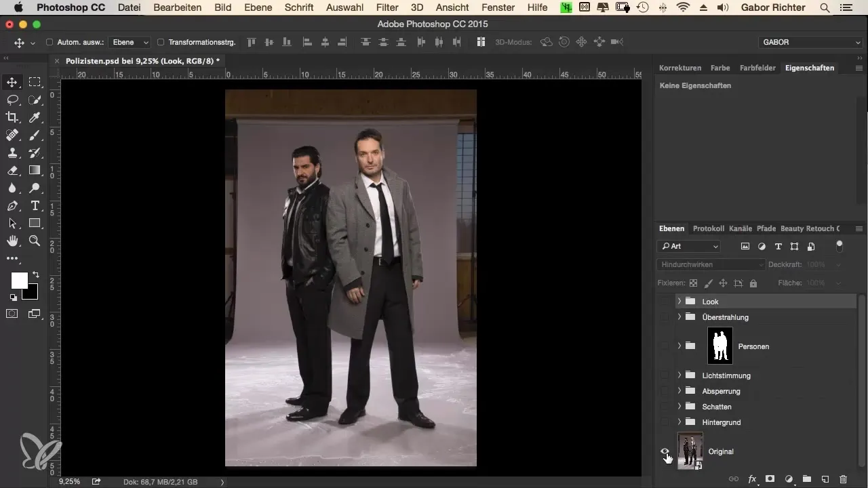This screenshot has height=488, width=868.
Task: Open the Ebene auto-select dropdown
Action: click(130, 42)
